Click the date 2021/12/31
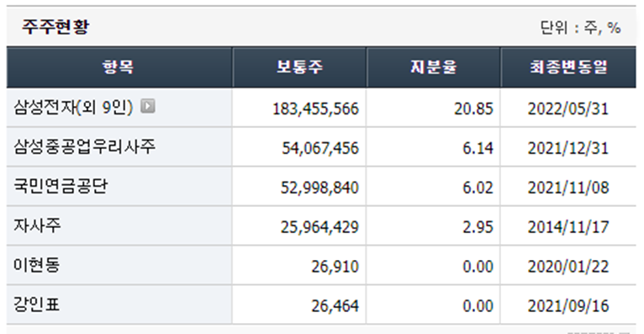 pyautogui.click(x=568, y=148)
